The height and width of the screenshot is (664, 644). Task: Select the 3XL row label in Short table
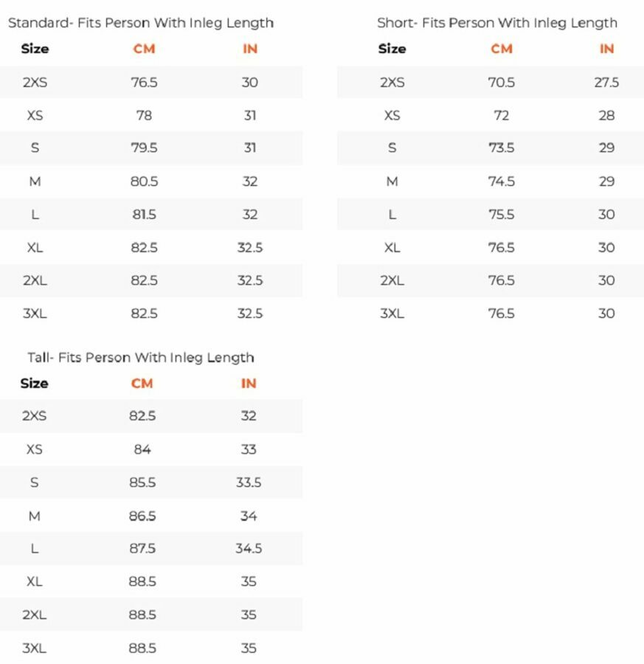click(x=392, y=314)
